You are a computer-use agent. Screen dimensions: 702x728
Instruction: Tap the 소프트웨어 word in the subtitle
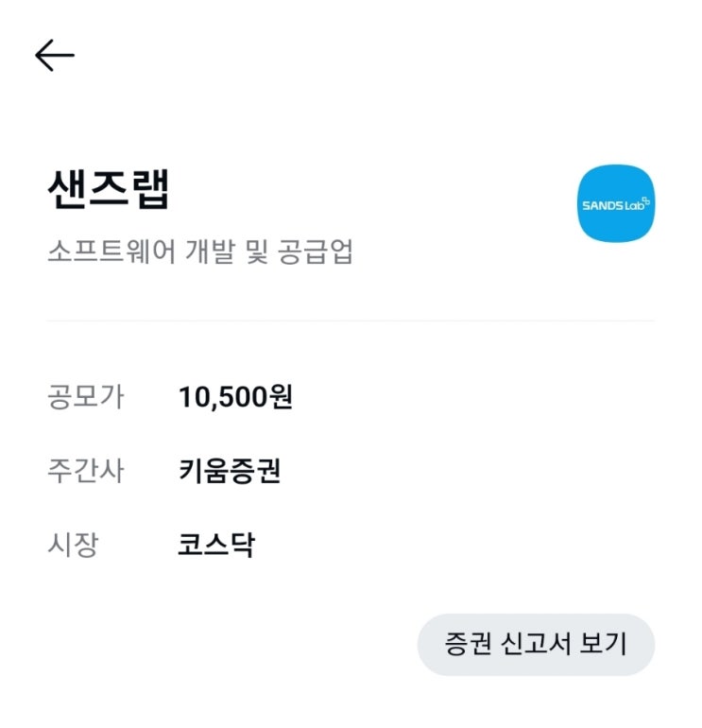coord(111,251)
